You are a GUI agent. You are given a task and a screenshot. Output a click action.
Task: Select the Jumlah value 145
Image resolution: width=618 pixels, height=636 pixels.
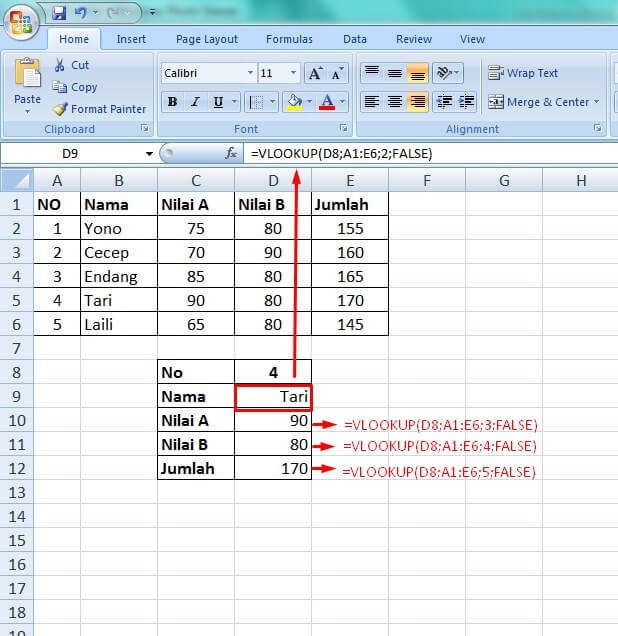tap(350, 324)
